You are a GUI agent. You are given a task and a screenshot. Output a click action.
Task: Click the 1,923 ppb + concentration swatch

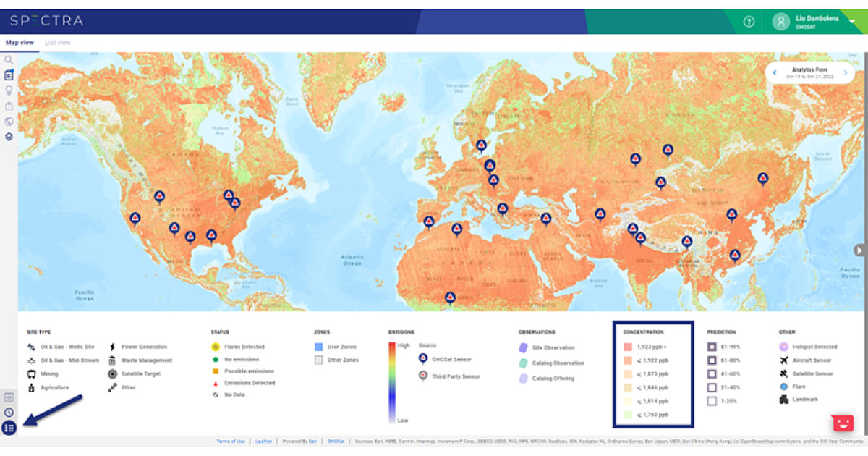click(628, 347)
